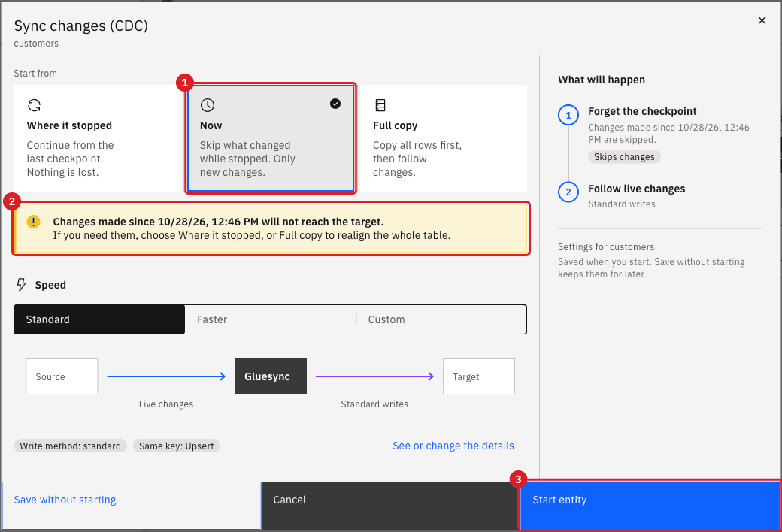782x532 pixels.
Task: Click the Same key: Upsert tag
Action: (177, 446)
